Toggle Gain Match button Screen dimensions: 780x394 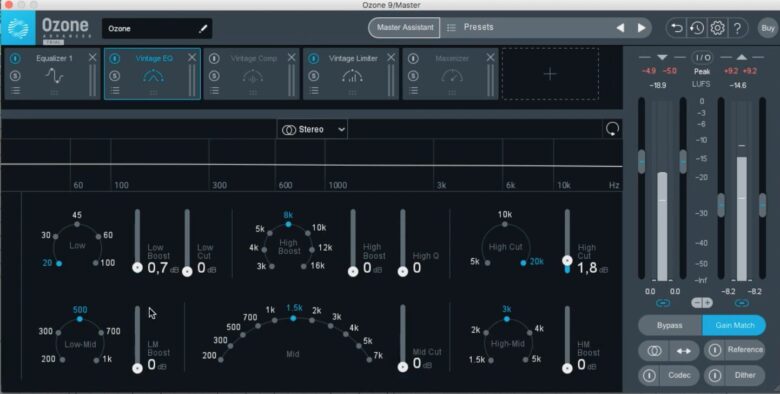(734, 325)
